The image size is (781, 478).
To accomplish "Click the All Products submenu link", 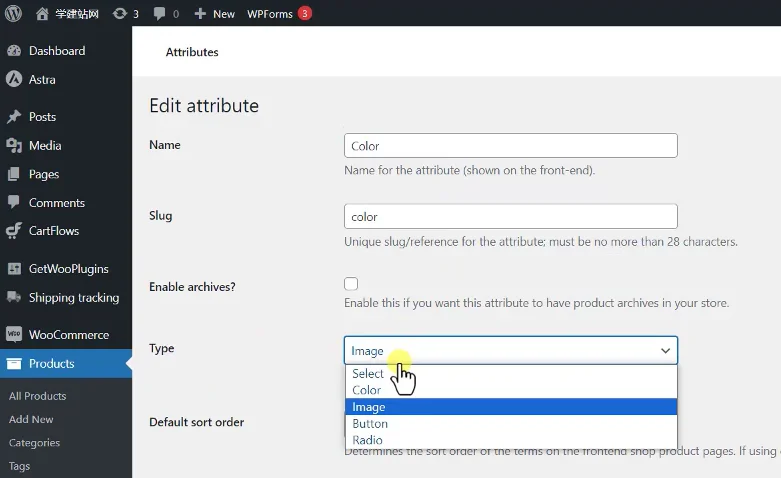I will point(37,396).
